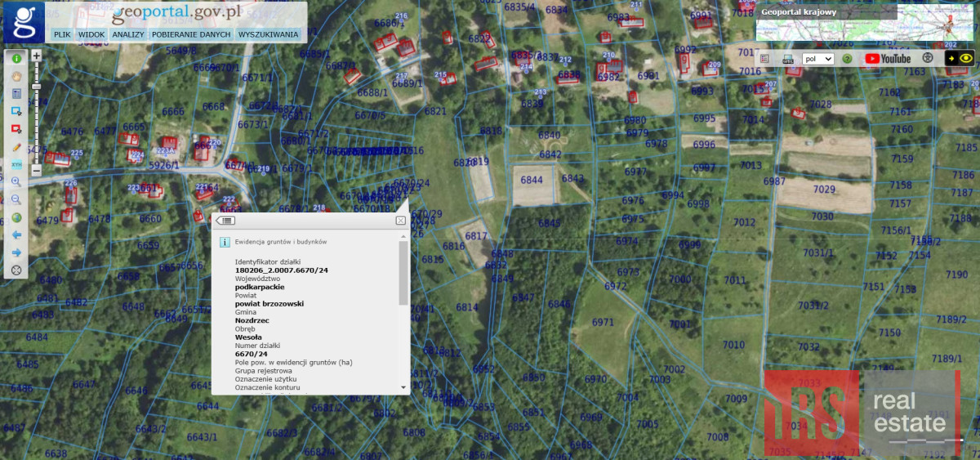Open the WYSZUKIWANIA menu
The width and height of the screenshot is (980, 460).
269,35
